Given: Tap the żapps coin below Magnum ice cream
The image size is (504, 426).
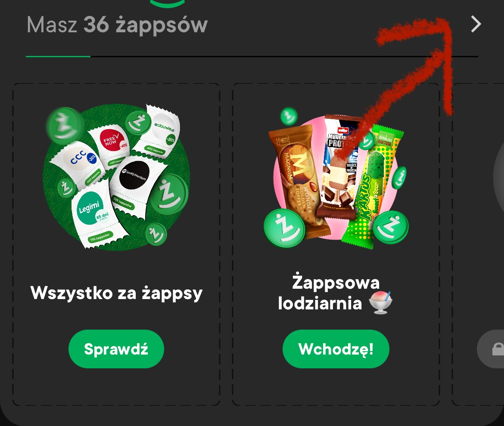Looking at the screenshot, I should click(284, 228).
